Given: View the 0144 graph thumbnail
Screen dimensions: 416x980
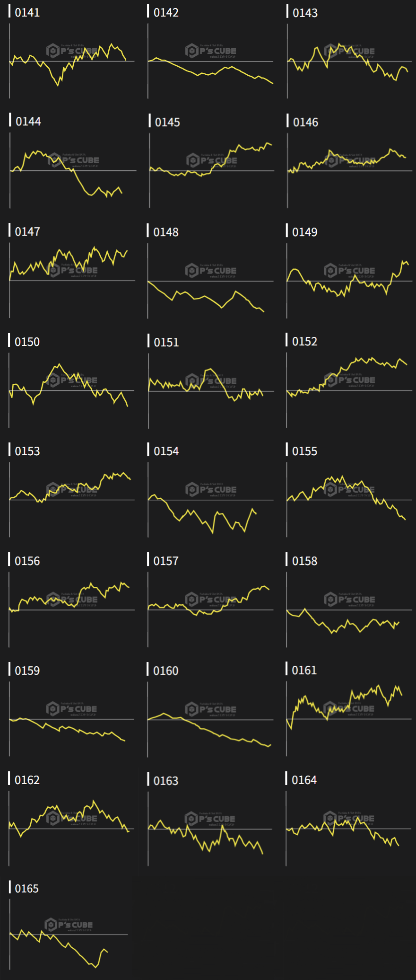Looking at the screenshot, I should point(73,170).
